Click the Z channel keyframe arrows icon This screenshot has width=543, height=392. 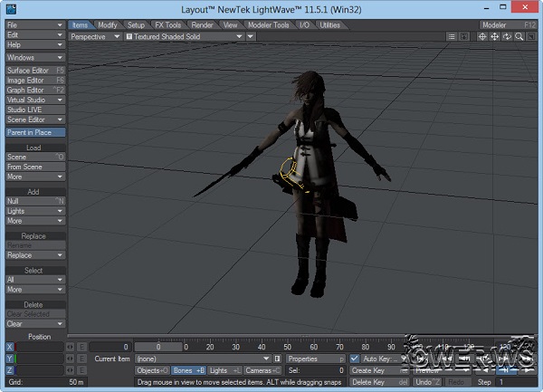click(70, 370)
